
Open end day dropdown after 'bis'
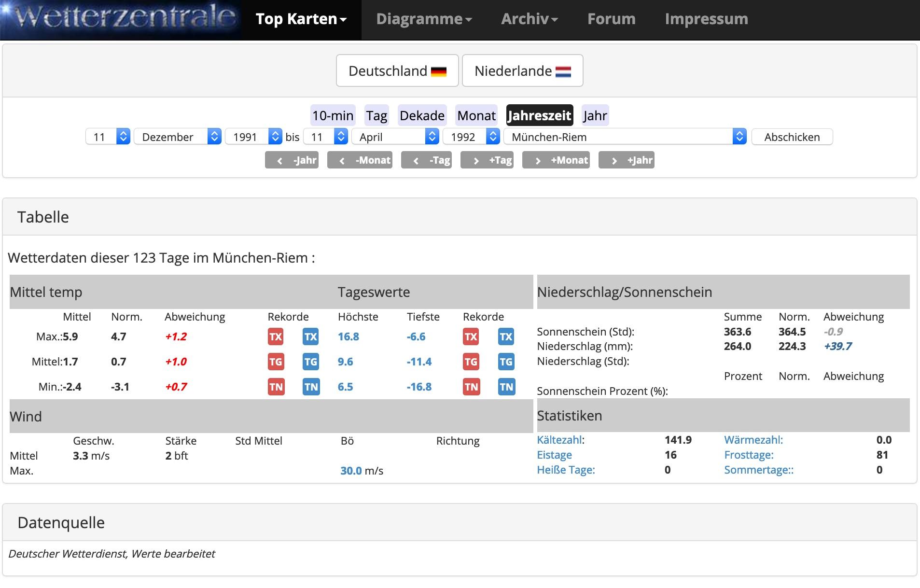tap(325, 137)
